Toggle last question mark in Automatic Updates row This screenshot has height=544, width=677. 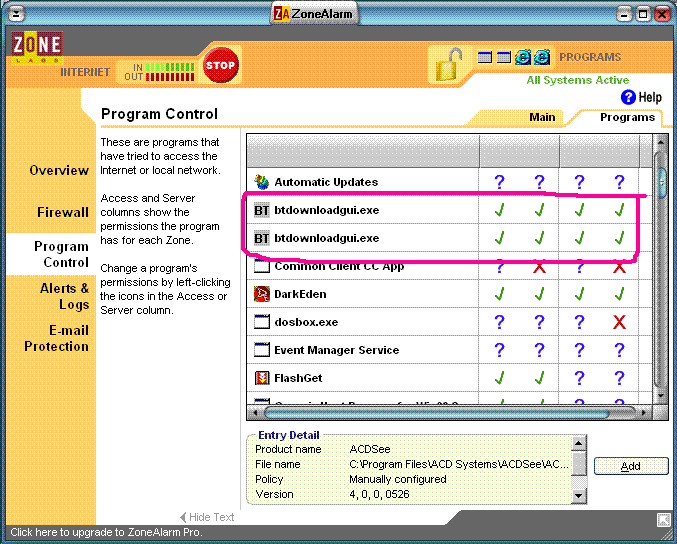[619, 182]
